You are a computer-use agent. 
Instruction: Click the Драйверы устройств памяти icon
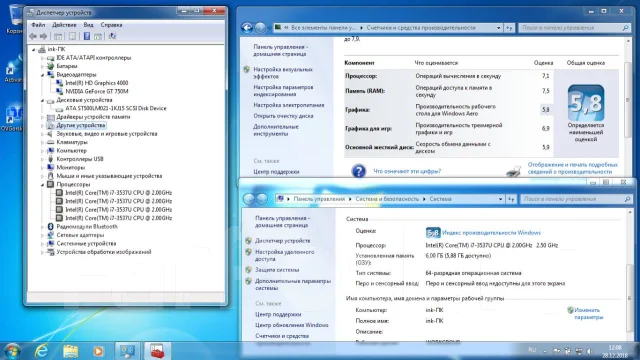coord(51,117)
